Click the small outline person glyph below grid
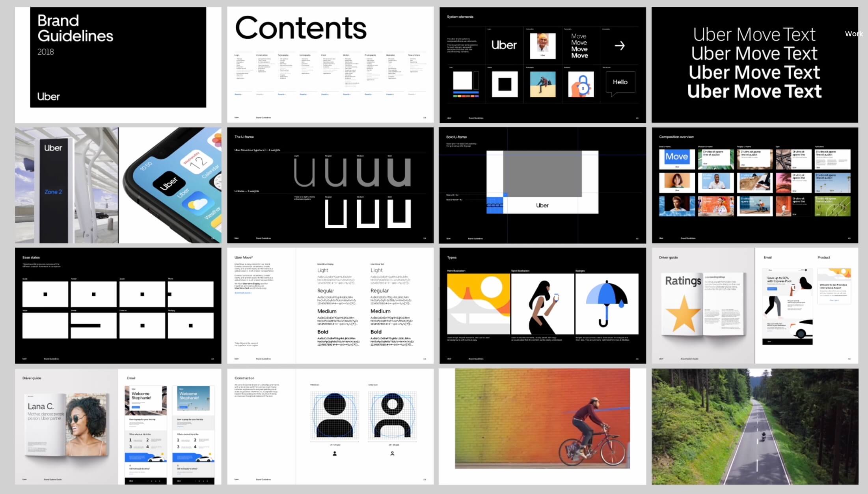 click(x=392, y=454)
